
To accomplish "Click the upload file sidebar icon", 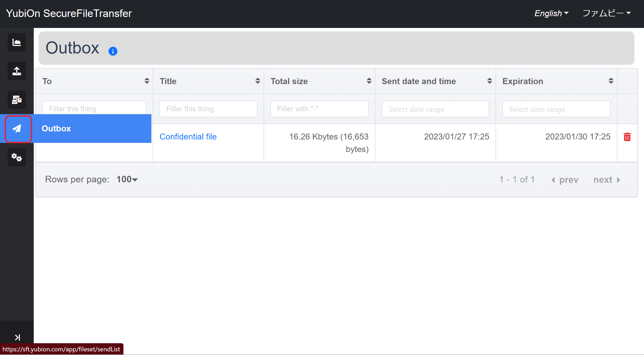I will tap(17, 71).
